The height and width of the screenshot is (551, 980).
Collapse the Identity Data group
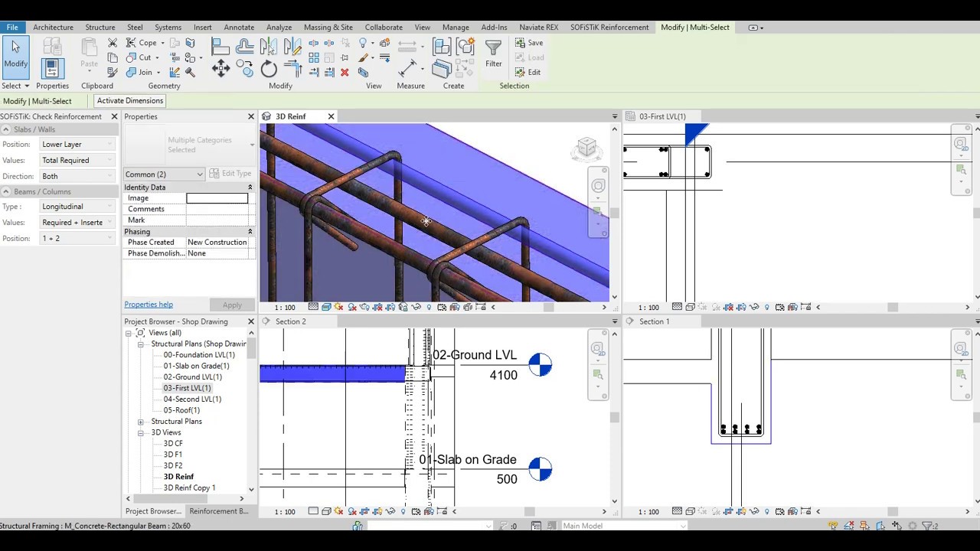tap(250, 187)
